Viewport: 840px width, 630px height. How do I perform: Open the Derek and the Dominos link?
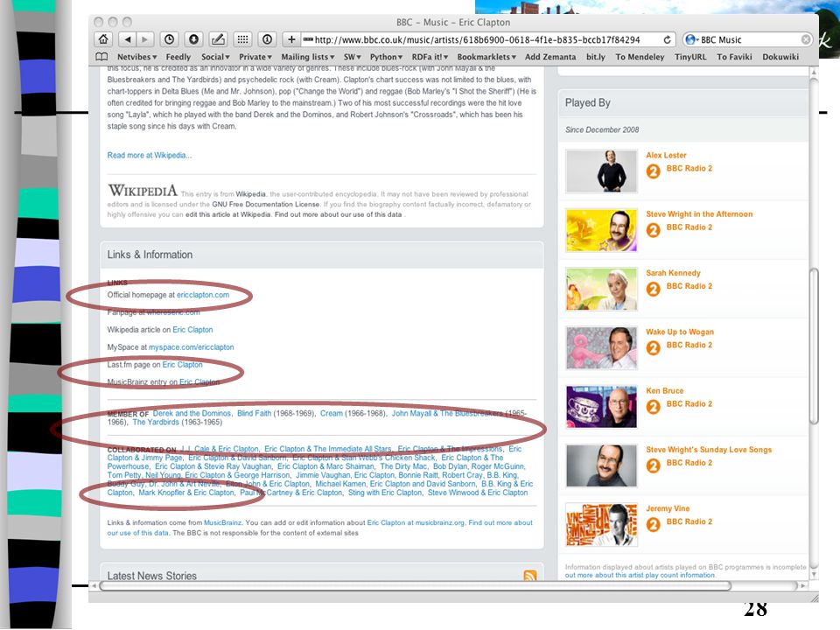192,414
